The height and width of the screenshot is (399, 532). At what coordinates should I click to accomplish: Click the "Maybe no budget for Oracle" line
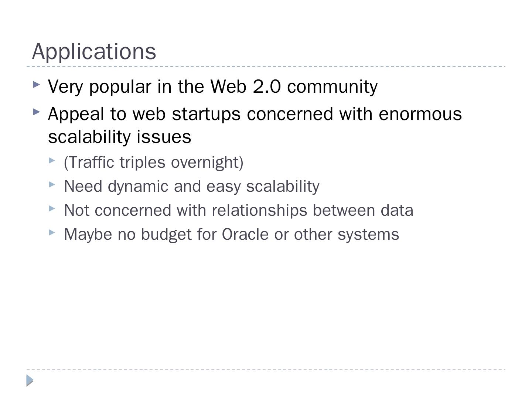tap(231, 234)
